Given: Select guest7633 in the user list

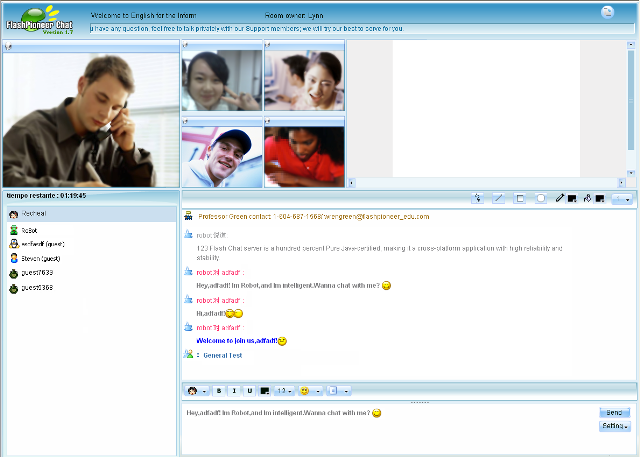Looking at the screenshot, I should [x=91, y=273].
